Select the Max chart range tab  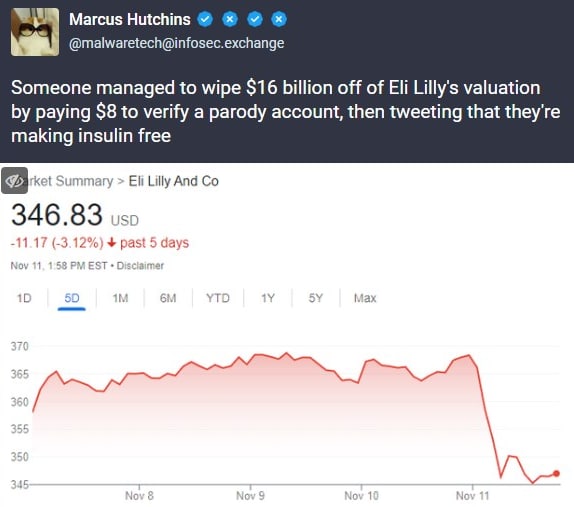coord(365,298)
